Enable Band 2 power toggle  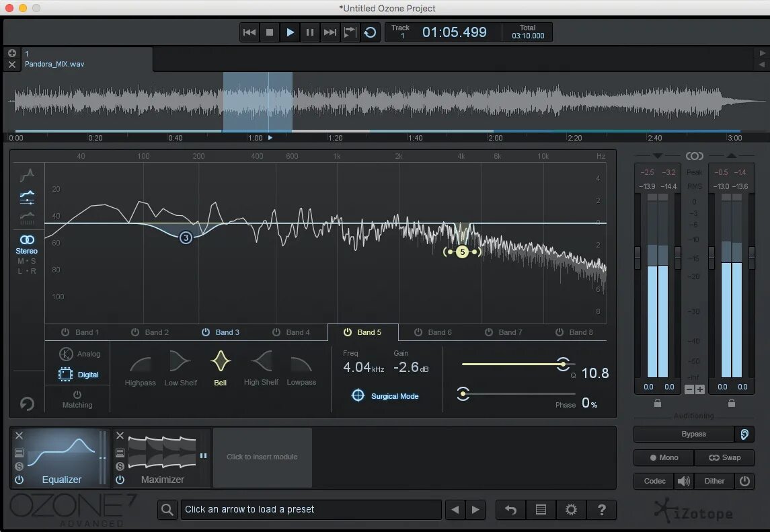pyautogui.click(x=135, y=332)
